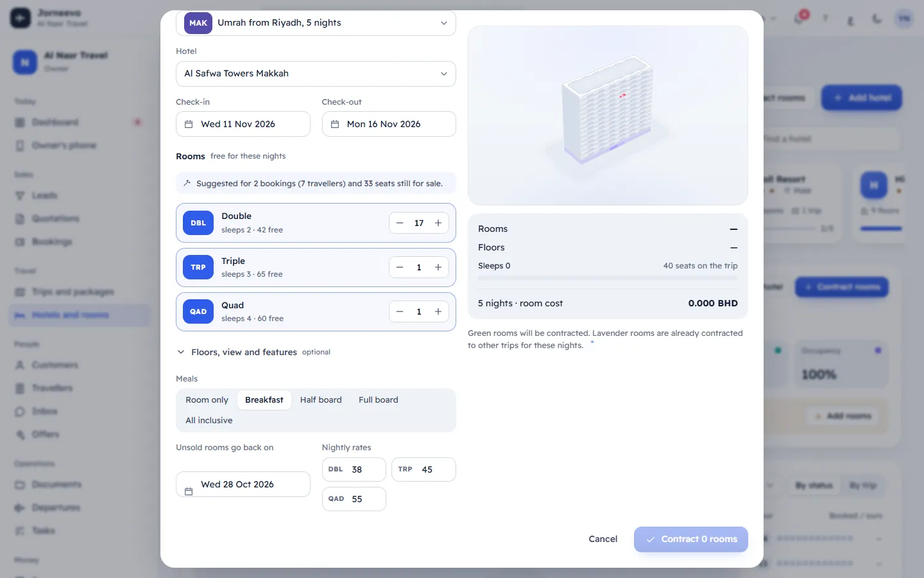Add one more Triple room

[x=438, y=267]
